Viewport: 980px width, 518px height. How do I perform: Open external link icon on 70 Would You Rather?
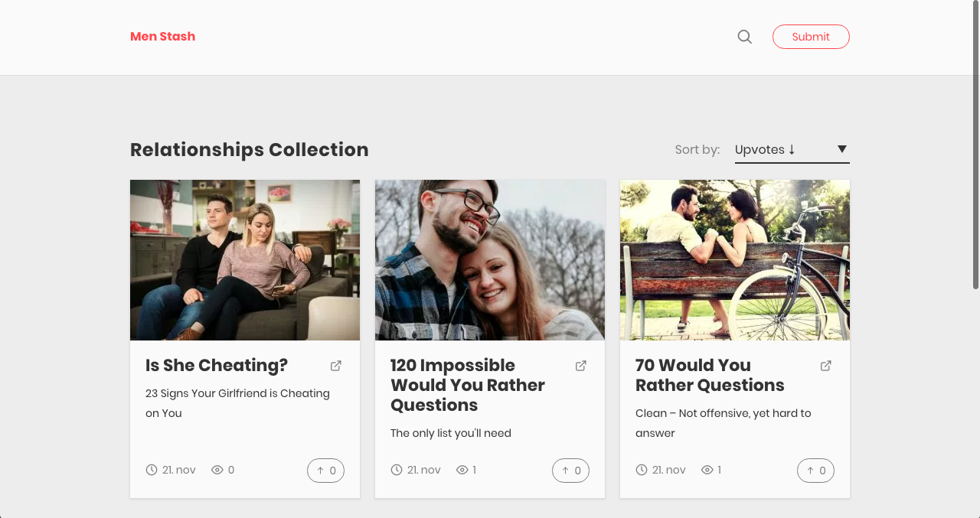[x=826, y=366]
